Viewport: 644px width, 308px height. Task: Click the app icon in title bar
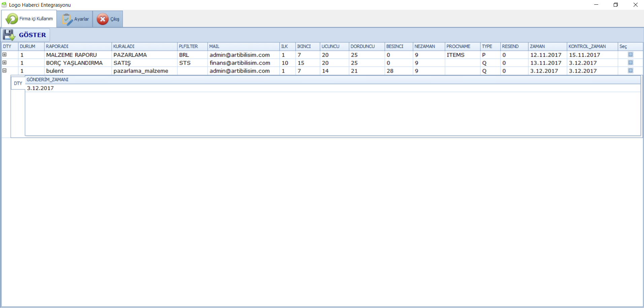point(4,5)
